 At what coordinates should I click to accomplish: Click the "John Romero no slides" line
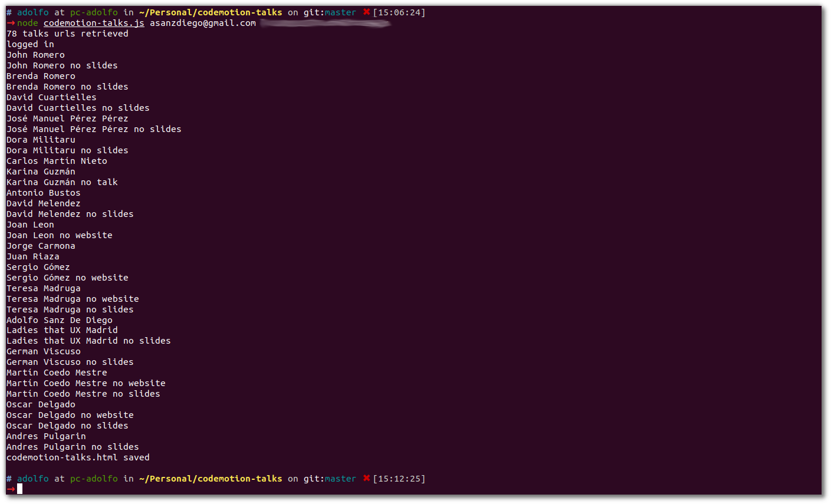click(62, 65)
